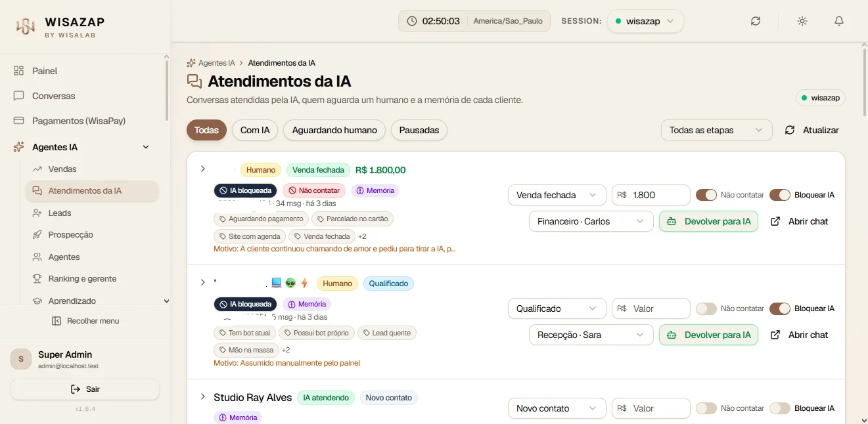Open the wisazap session dropdown

pyautogui.click(x=645, y=21)
